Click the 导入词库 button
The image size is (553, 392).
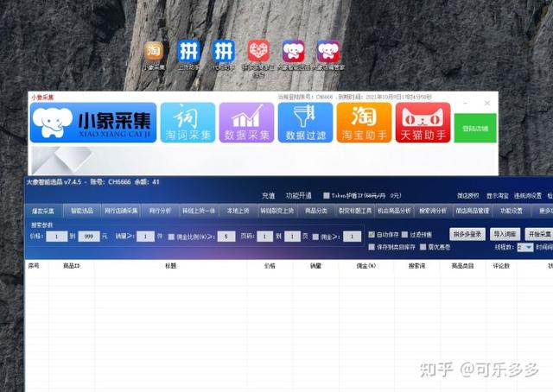(x=505, y=234)
